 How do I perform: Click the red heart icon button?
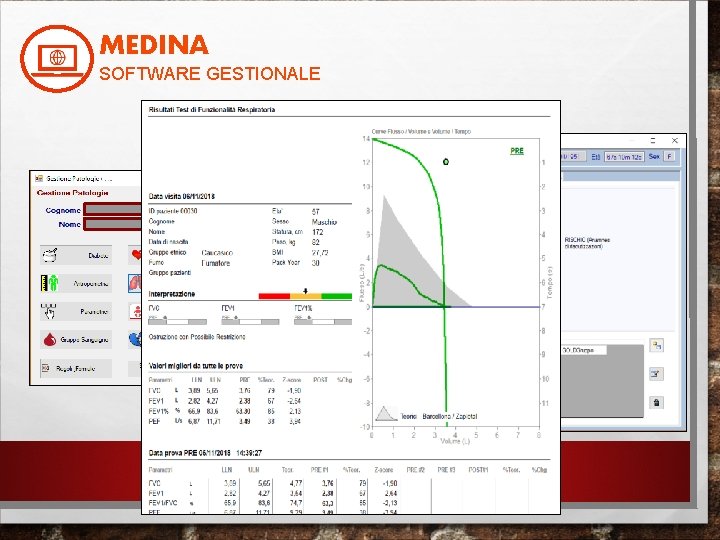(x=135, y=255)
